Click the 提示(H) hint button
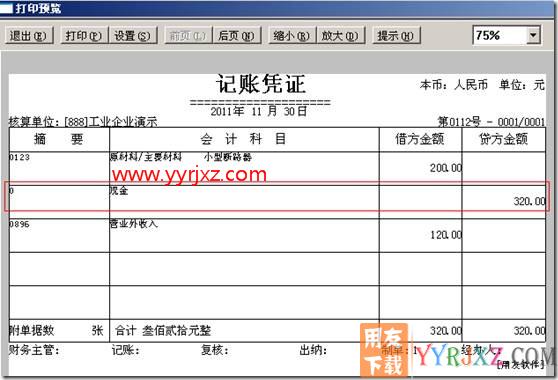The image size is (558, 380). pos(396,35)
